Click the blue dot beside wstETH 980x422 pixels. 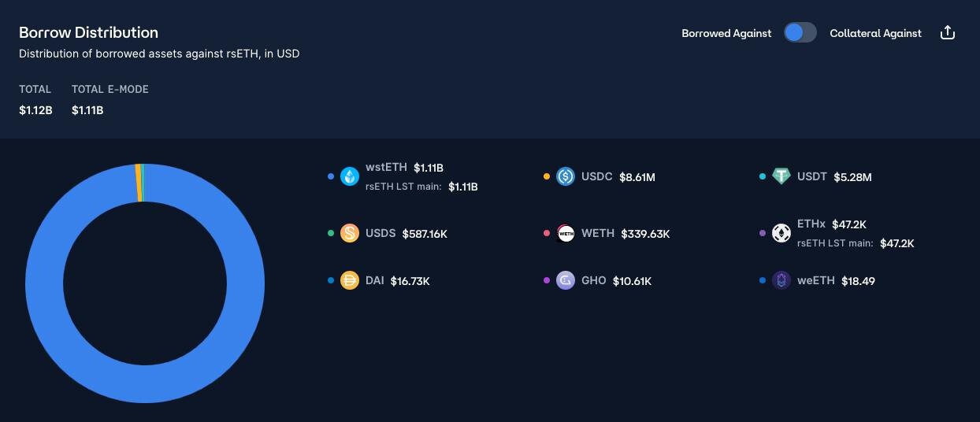[331, 176]
